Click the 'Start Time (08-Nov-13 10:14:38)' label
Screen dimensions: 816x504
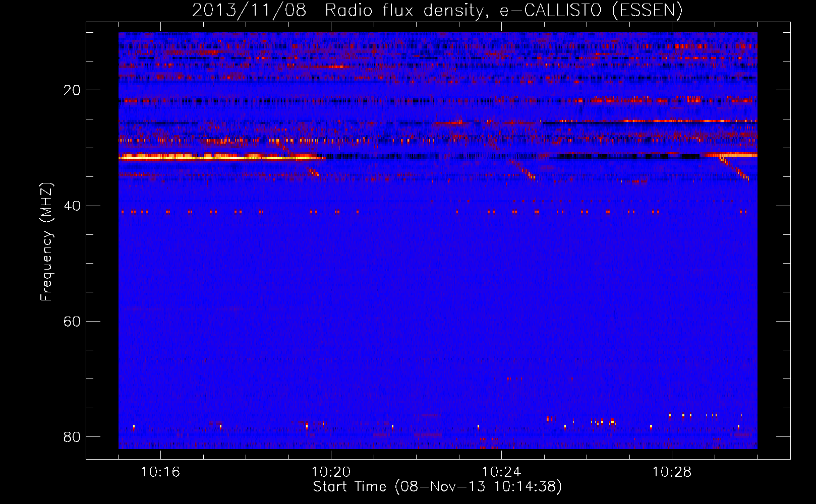437,487
